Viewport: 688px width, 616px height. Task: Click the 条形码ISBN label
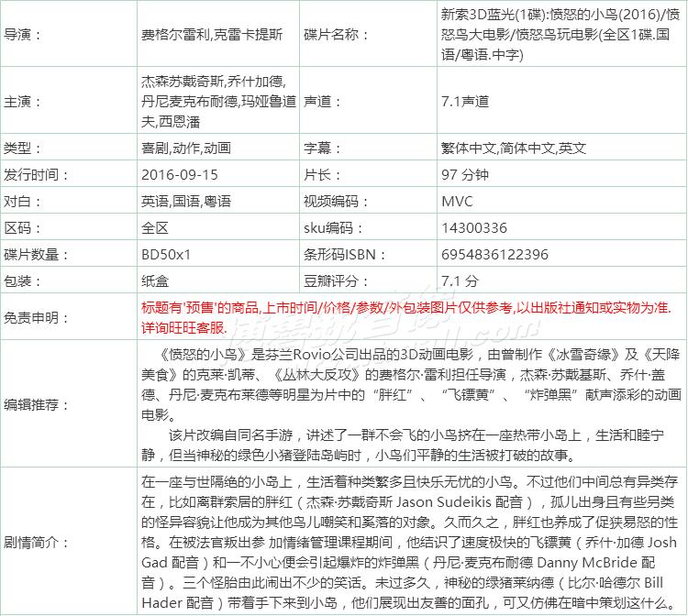(x=344, y=255)
